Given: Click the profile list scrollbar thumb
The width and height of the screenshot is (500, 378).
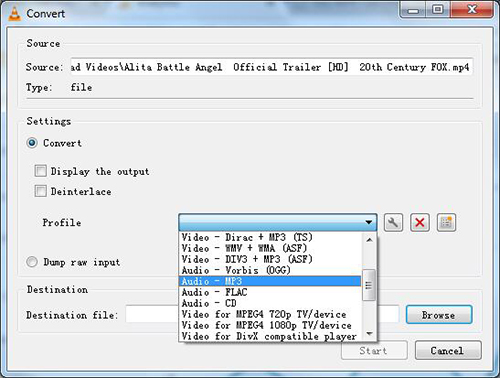Looking at the screenshot, I should (x=369, y=285).
